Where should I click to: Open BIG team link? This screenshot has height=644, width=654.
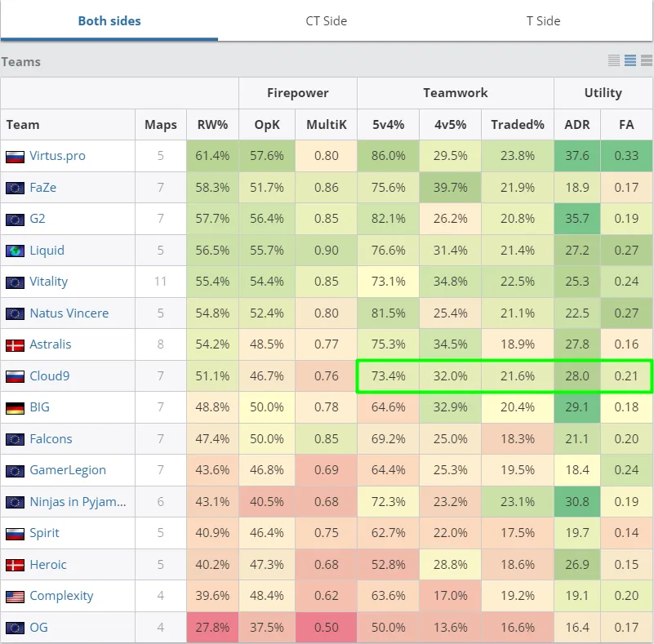(x=40, y=406)
